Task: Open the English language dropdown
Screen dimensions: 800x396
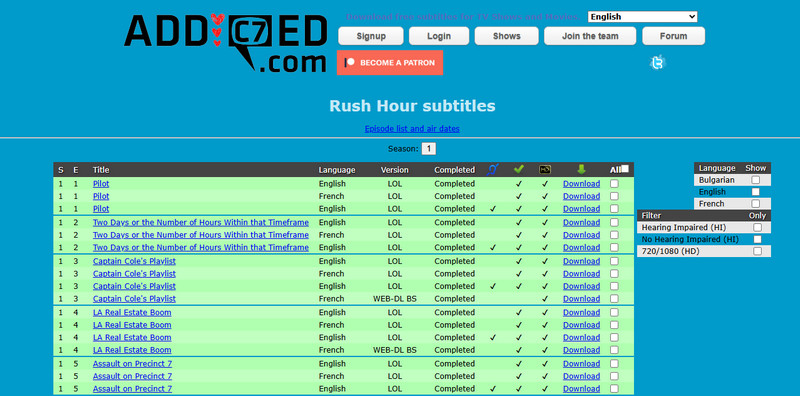Action: 642,17
